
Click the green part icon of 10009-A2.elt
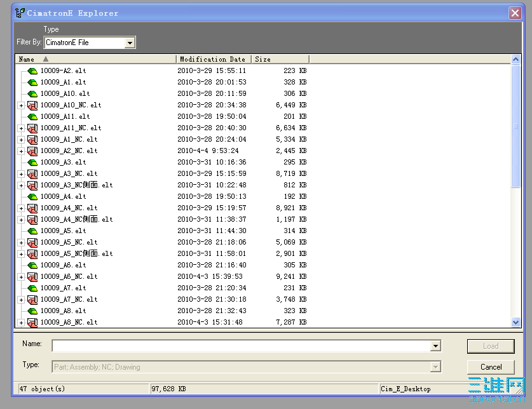tap(32, 71)
